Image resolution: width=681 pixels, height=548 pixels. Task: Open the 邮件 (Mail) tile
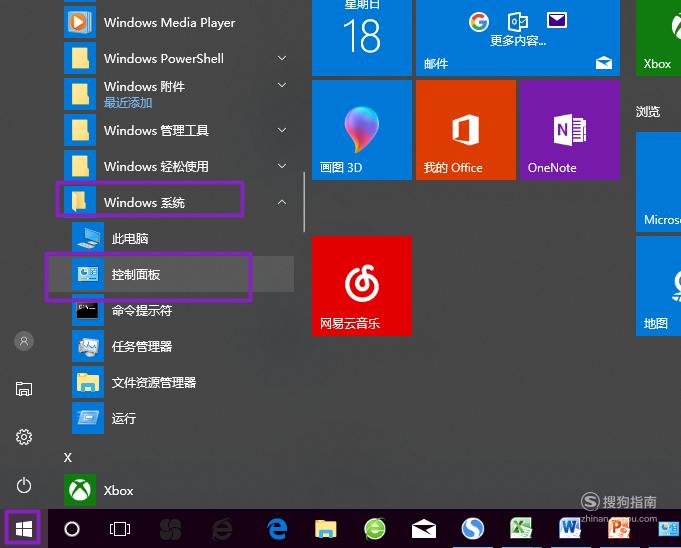(x=518, y=38)
